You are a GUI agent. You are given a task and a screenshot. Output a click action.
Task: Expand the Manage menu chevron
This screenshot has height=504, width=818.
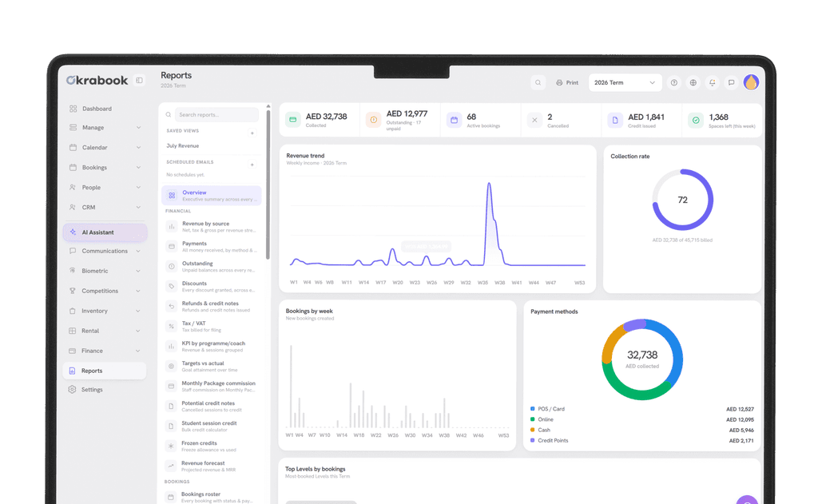(138, 128)
